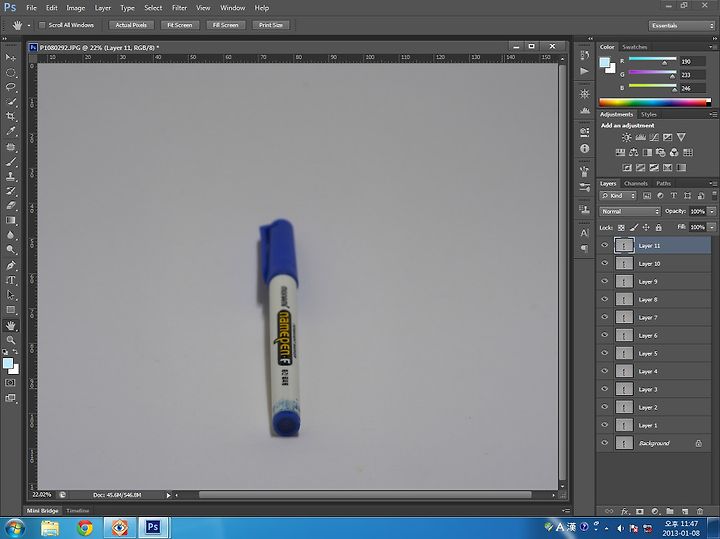Click the Fill Screen button

[225, 25]
